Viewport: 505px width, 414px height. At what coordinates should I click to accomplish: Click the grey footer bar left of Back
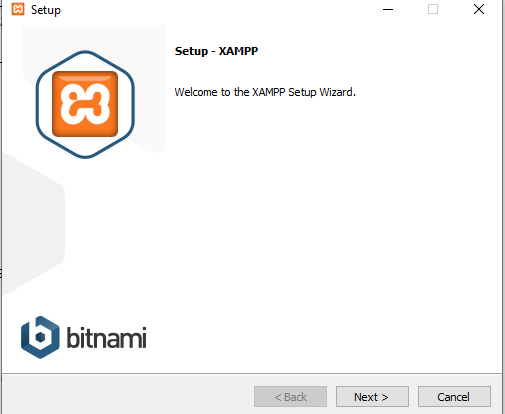tap(127, 395)
